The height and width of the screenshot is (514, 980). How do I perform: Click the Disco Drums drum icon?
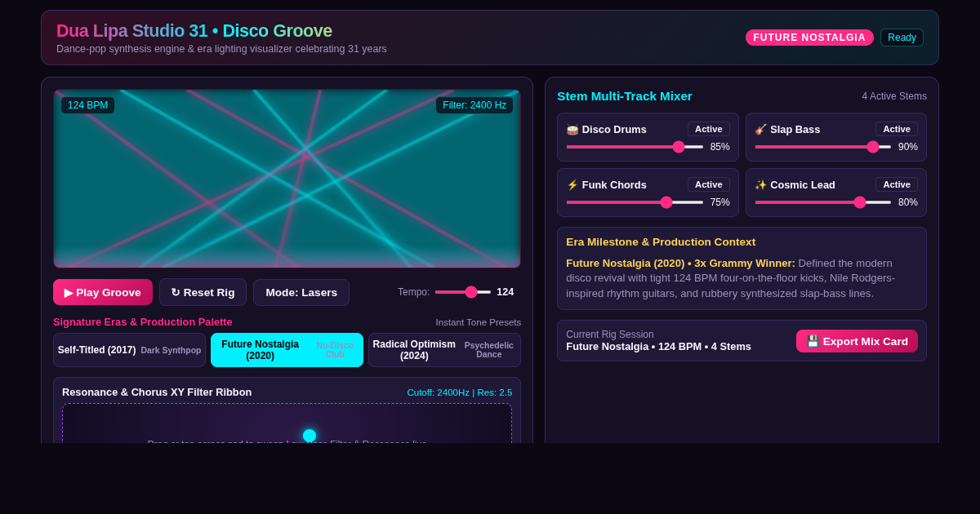click(572, 129)
